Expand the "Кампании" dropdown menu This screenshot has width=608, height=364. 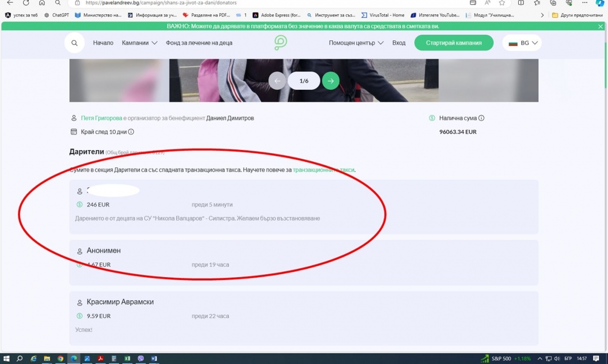[x=139, y=43]
